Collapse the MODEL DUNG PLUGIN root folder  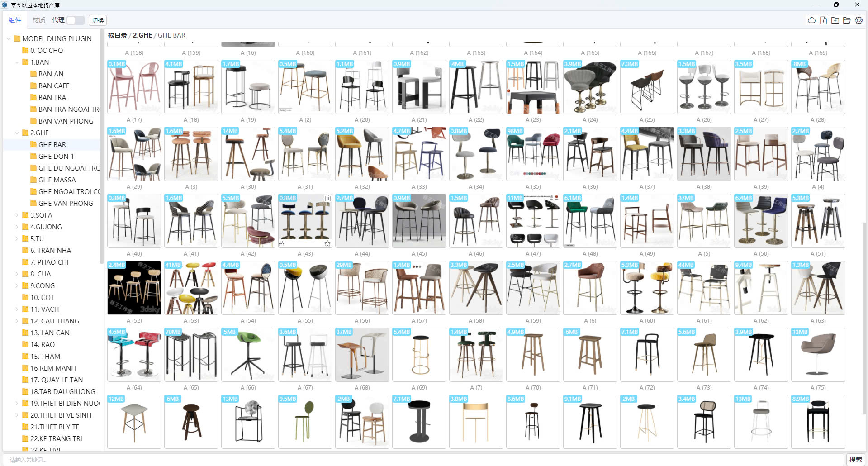click(9, 39)
